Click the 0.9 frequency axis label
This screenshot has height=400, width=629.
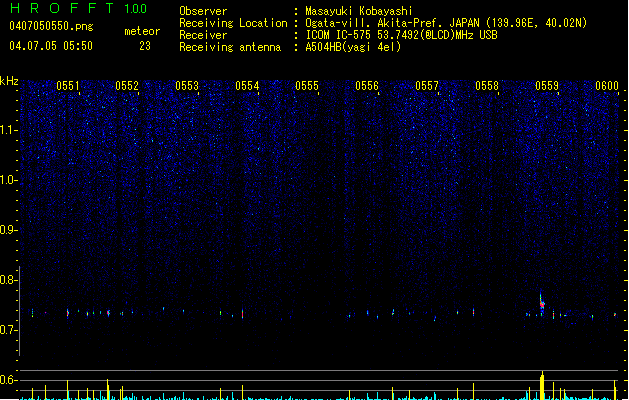[x=9, y=230]
